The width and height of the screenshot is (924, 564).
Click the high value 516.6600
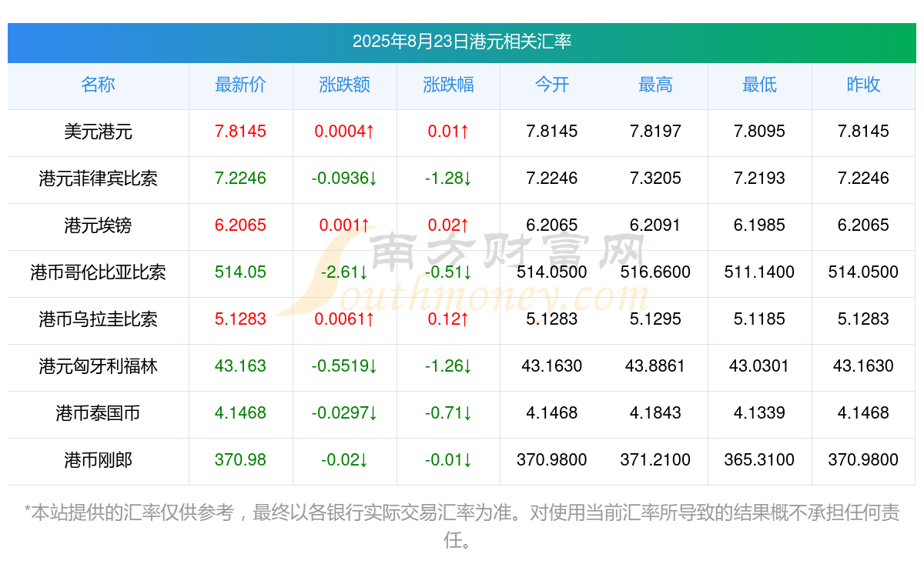click(655, 272)
